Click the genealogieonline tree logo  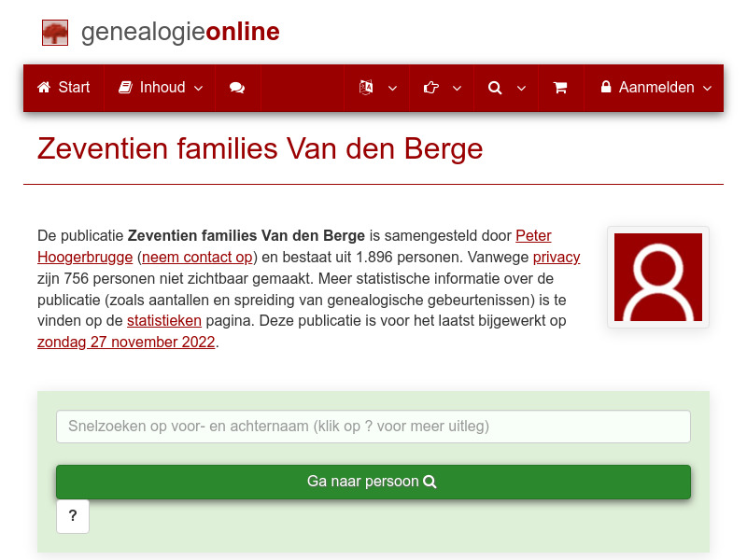point(55,31)
